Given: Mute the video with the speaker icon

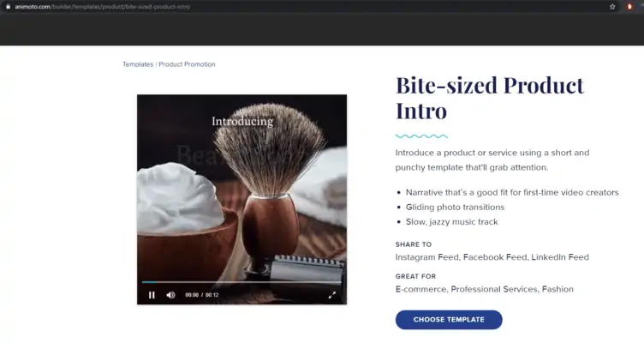Looking at the screenshot, I should point(170,295).
